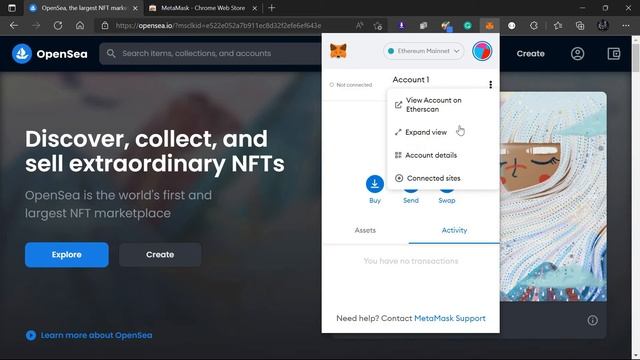Open the Favorites list icon
640x360 pixels.
click(558, 26)
